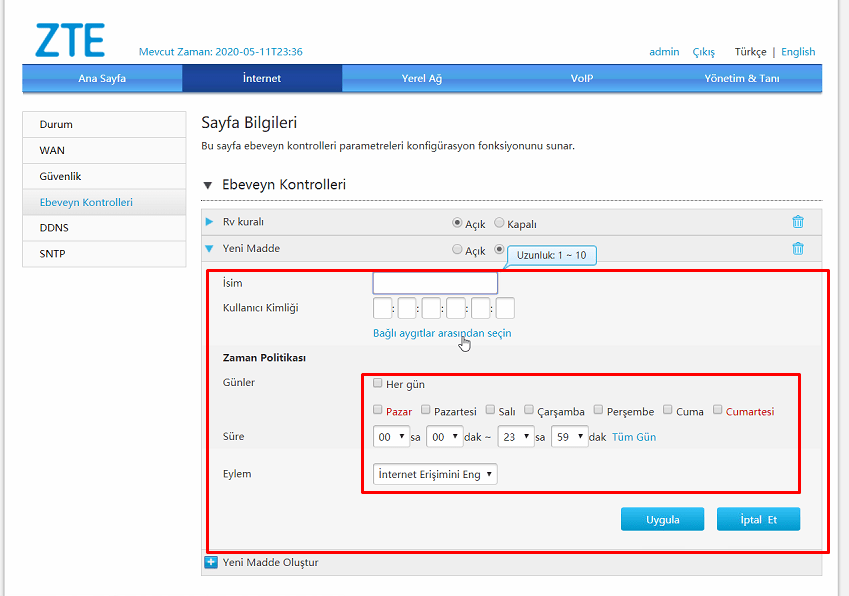Check the Perşembe checkbox
The width and height of the screenshot is (849, 596).
click(x=598, y=409)
